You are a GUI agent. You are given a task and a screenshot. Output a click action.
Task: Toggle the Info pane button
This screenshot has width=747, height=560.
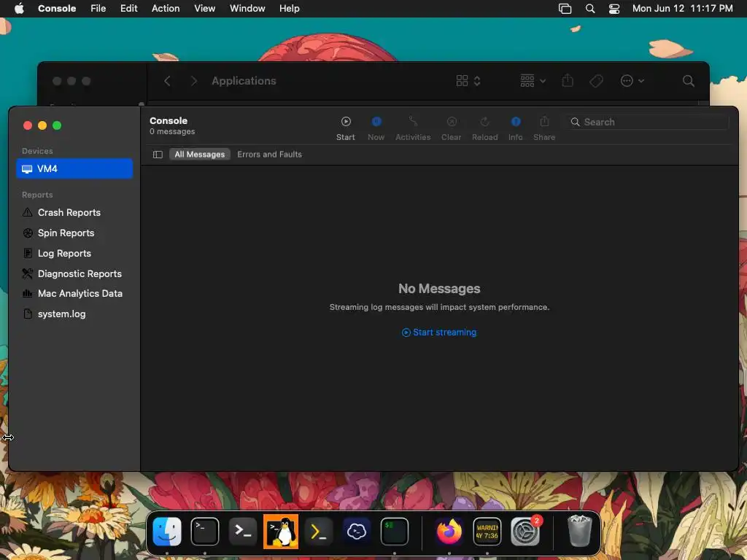516,128
